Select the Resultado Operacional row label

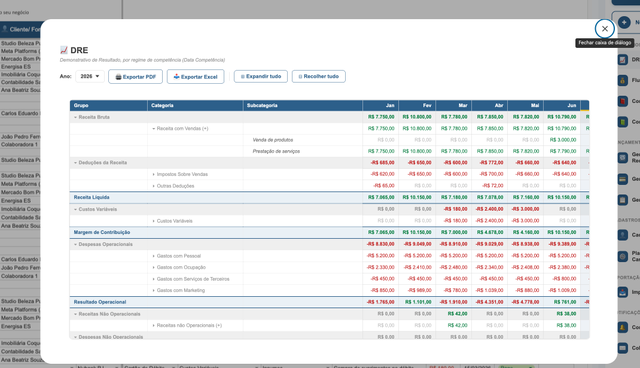coord(100,302)
